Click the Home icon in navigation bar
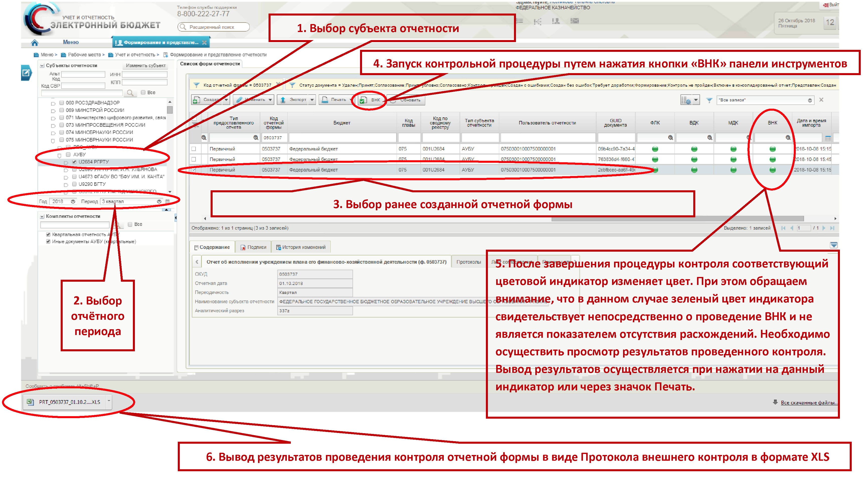Screen dimensions: 868x477 pos(34,42)
